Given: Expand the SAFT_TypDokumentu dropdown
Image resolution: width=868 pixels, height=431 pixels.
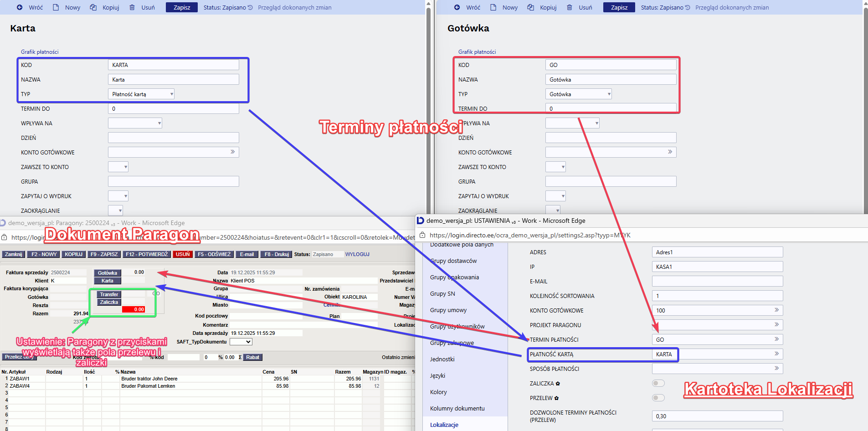Looking at the screenshot, I should point(241,342).
